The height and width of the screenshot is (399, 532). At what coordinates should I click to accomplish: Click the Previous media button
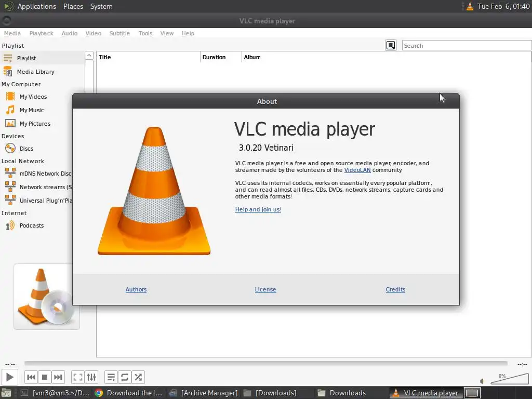click(31, 377)
